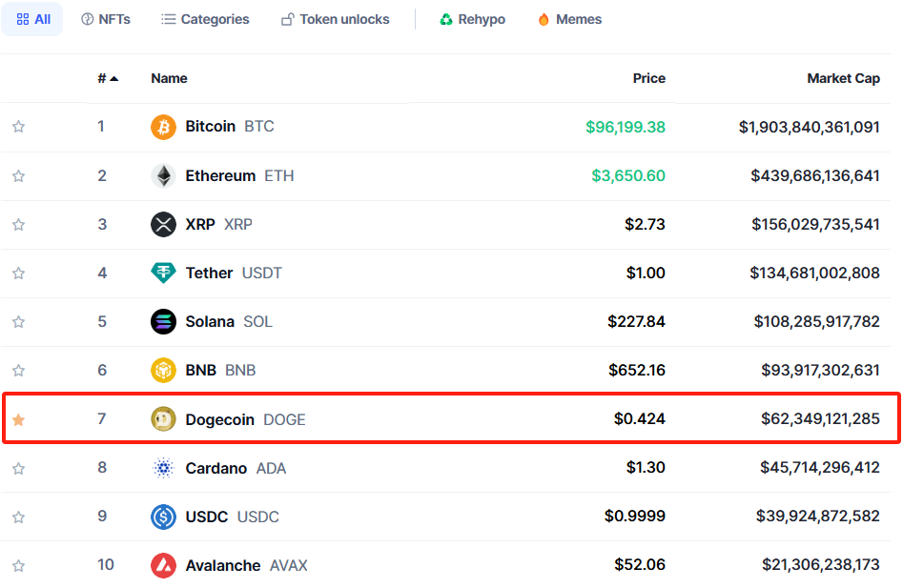Unstar Dogecoin from the watchlist
The height and width of the screenshot is (588, 903).
point(18,419)
